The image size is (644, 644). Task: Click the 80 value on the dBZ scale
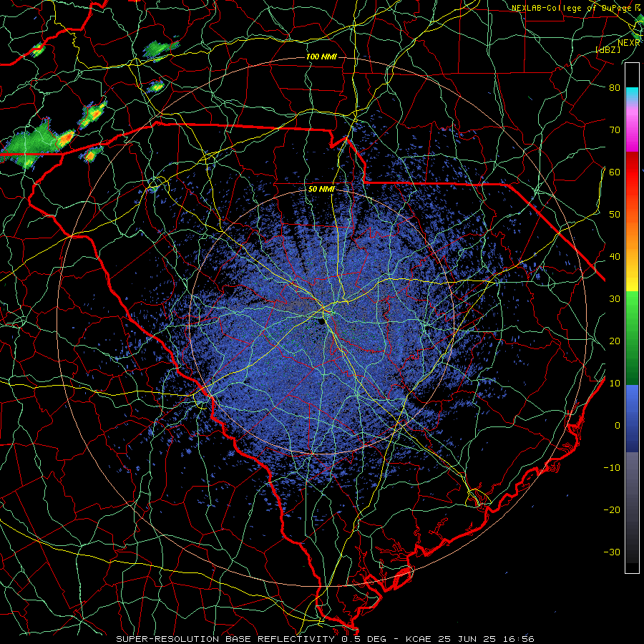[x=615, y=87]
